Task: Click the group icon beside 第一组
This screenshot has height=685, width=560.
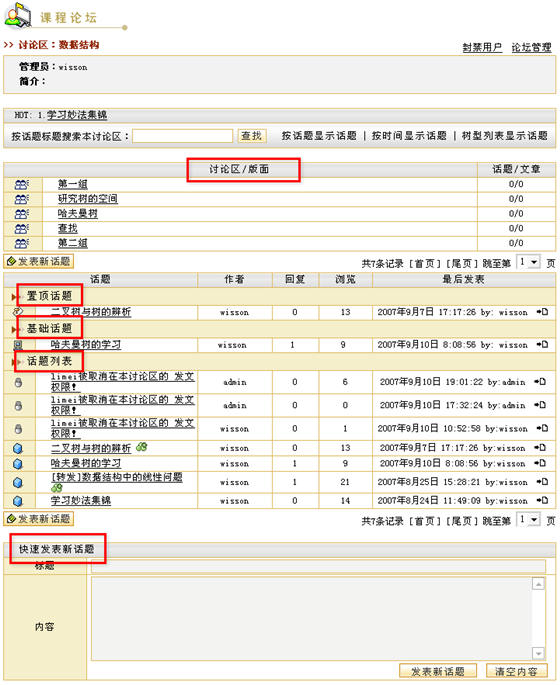Action: [x=21, y=185]
